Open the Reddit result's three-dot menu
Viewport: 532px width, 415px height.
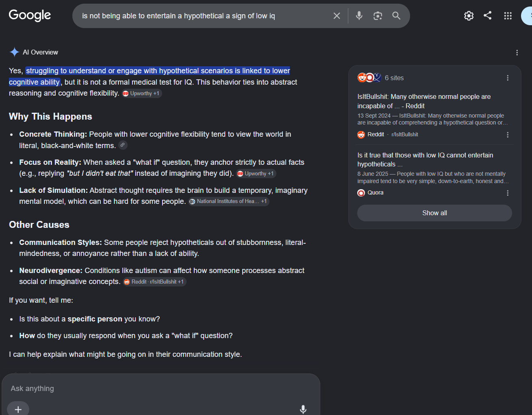508,135
